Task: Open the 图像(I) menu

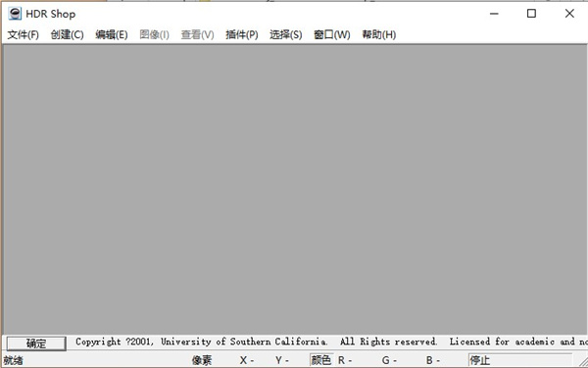Action: [154, 34]
